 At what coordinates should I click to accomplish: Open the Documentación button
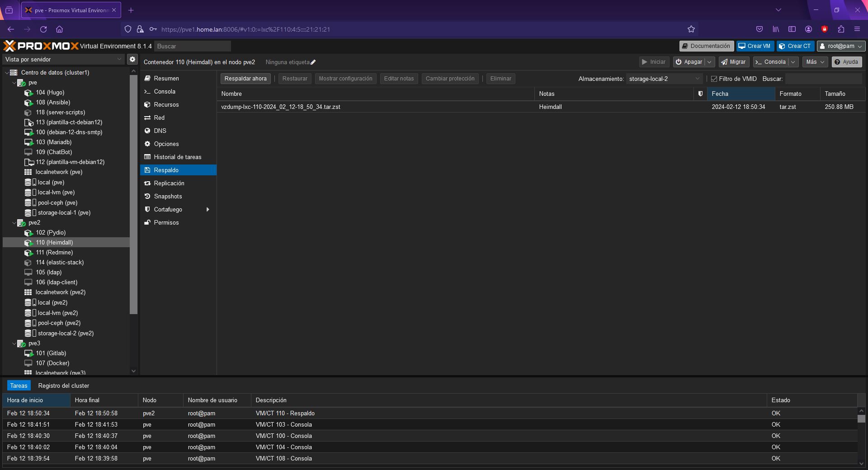click(706, 46)
